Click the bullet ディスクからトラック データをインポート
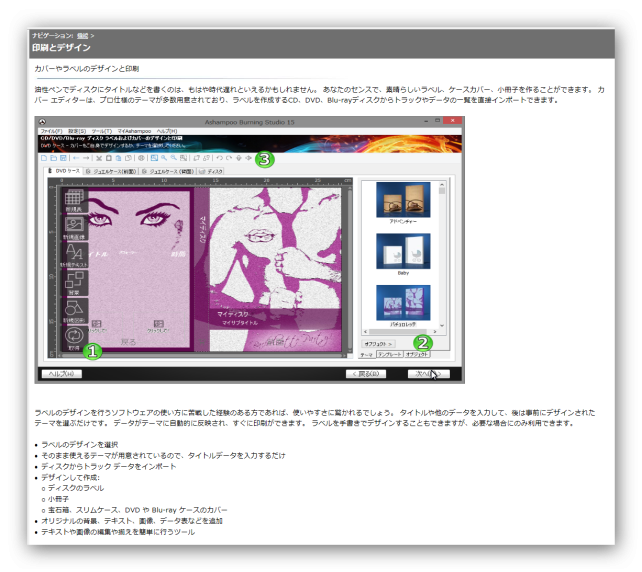This screenshot has height=572, width=642. [x=109, y=466]
